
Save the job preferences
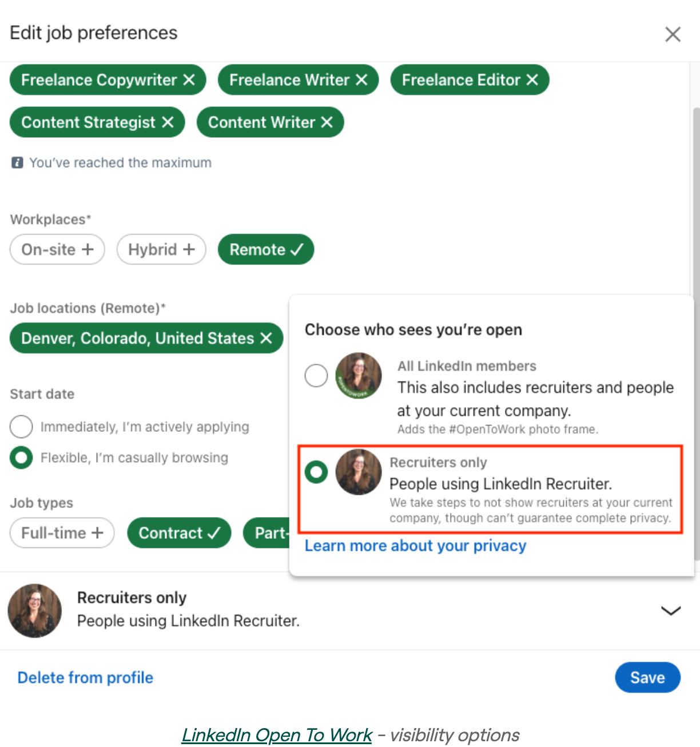click(647, 678)
